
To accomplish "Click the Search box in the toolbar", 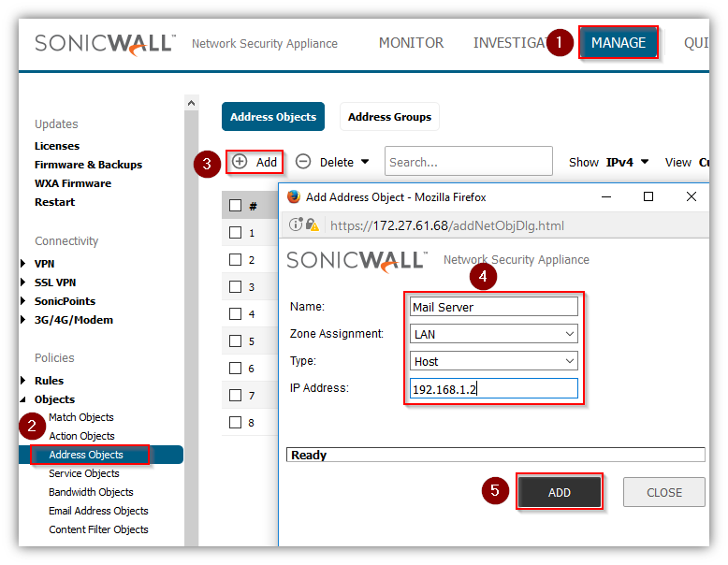I will (469, 161).
